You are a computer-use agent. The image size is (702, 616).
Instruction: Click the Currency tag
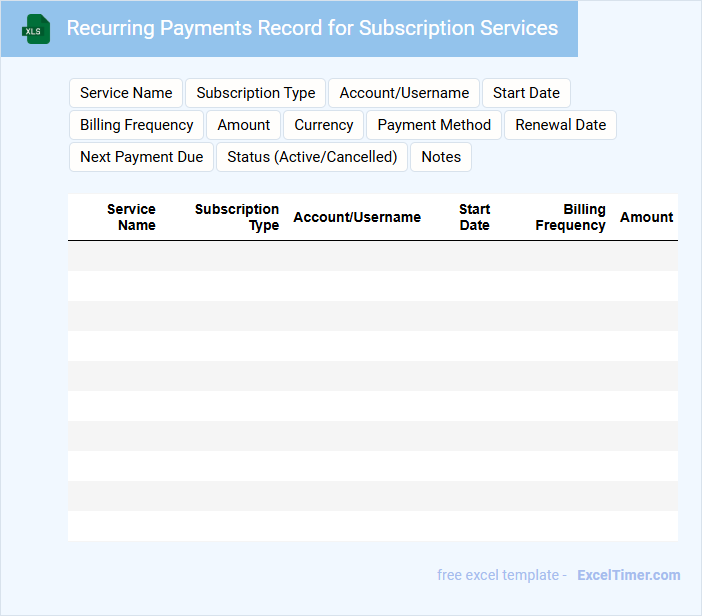pos(323,125)
